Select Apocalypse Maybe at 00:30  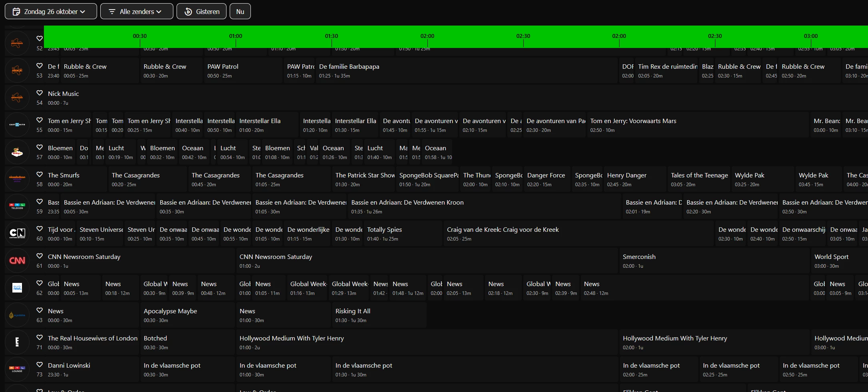click(x=187, y=315)
